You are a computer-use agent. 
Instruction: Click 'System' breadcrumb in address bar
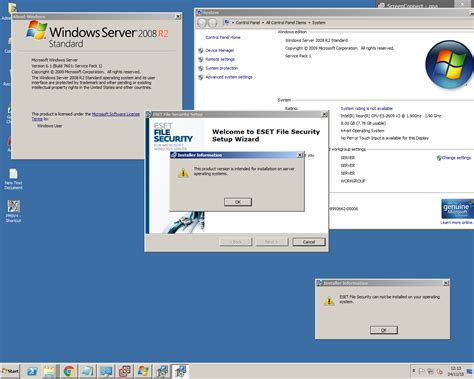pos(319,23)
